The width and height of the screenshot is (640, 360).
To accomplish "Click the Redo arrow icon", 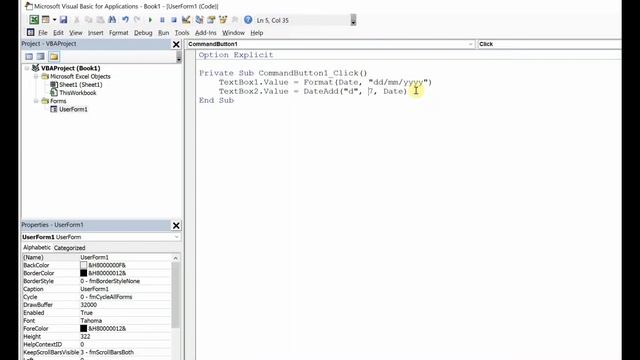I will pos(137,20).
